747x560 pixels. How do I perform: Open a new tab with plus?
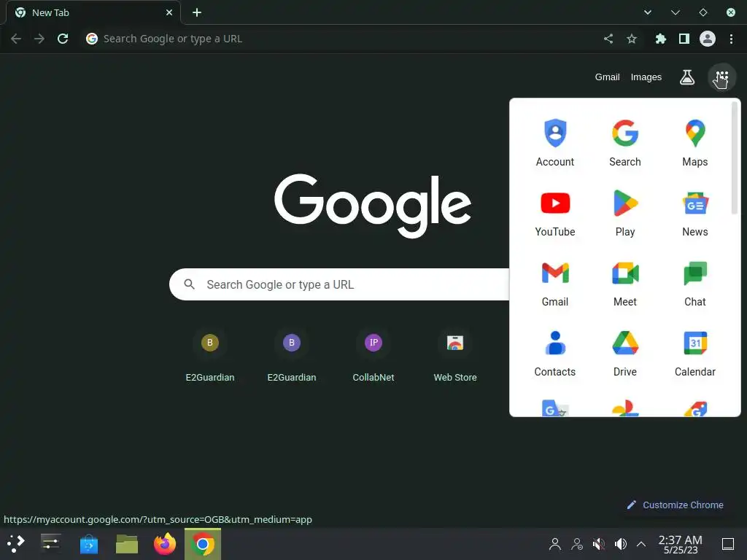pyautogui.click(x=197, y=12)
